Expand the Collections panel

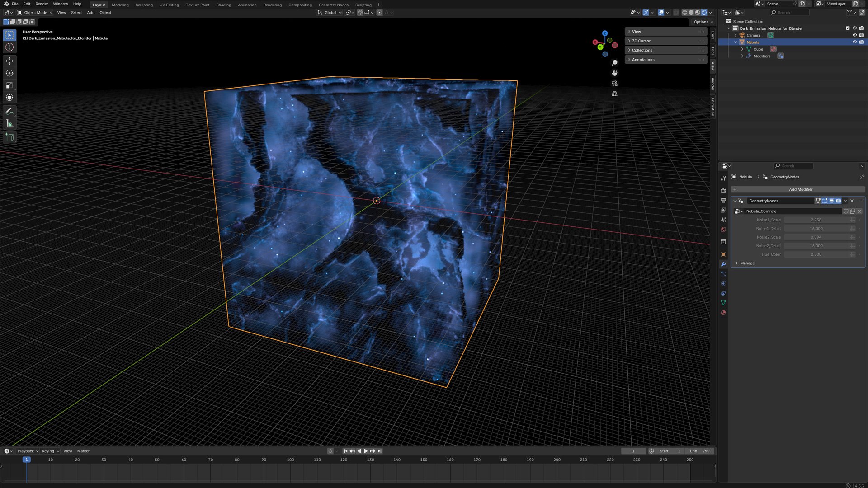(x=665, y=50)
